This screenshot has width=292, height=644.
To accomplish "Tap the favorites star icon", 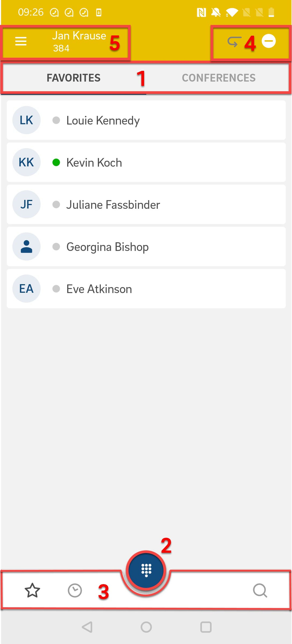I will pos(32,591).
